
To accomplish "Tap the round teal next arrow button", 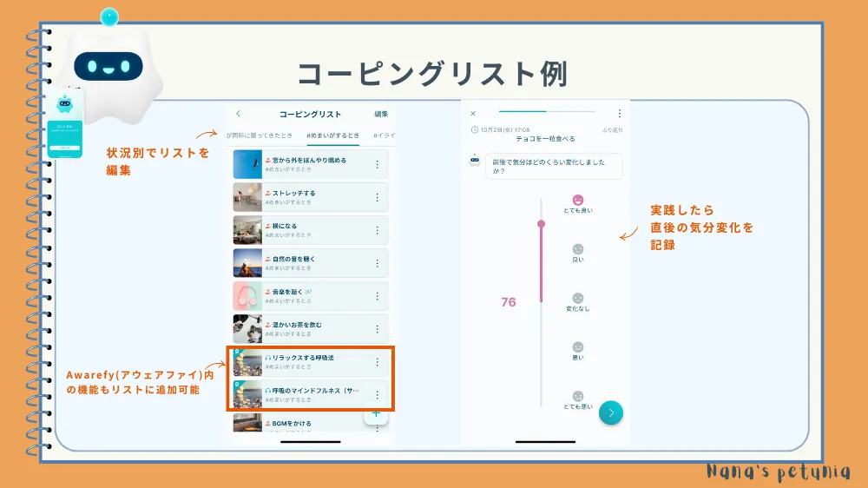I will [x=610, y=412].
